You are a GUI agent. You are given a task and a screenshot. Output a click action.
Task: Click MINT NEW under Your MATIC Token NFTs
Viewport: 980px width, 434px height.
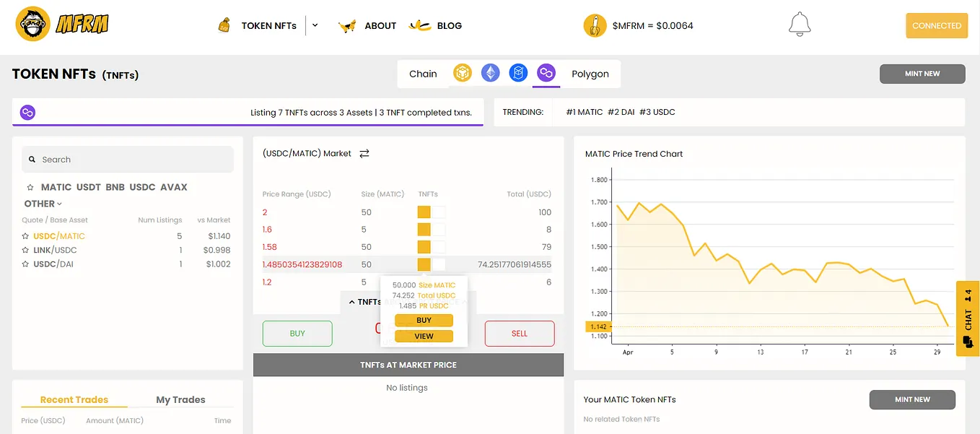tap(912, 399)
